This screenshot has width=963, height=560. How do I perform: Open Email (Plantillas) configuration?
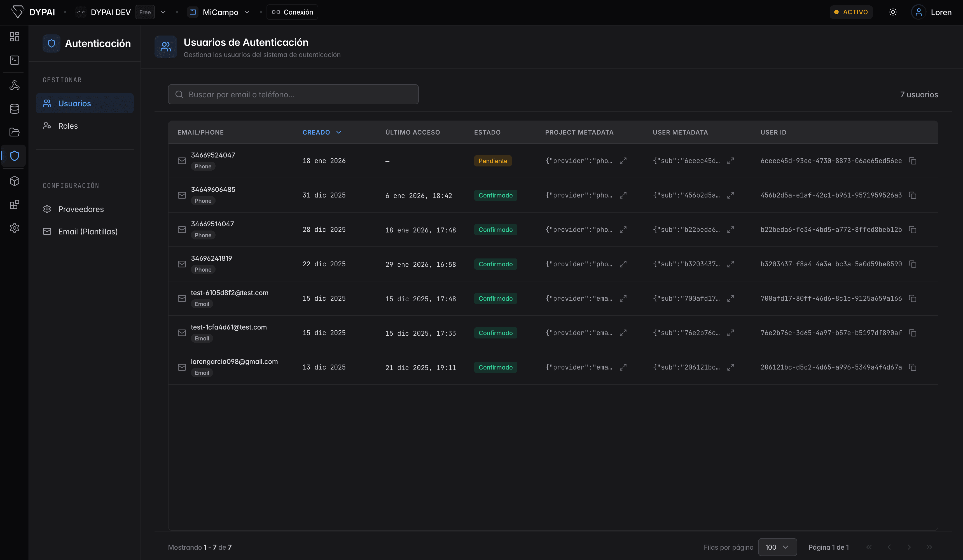tap(85, 231)
